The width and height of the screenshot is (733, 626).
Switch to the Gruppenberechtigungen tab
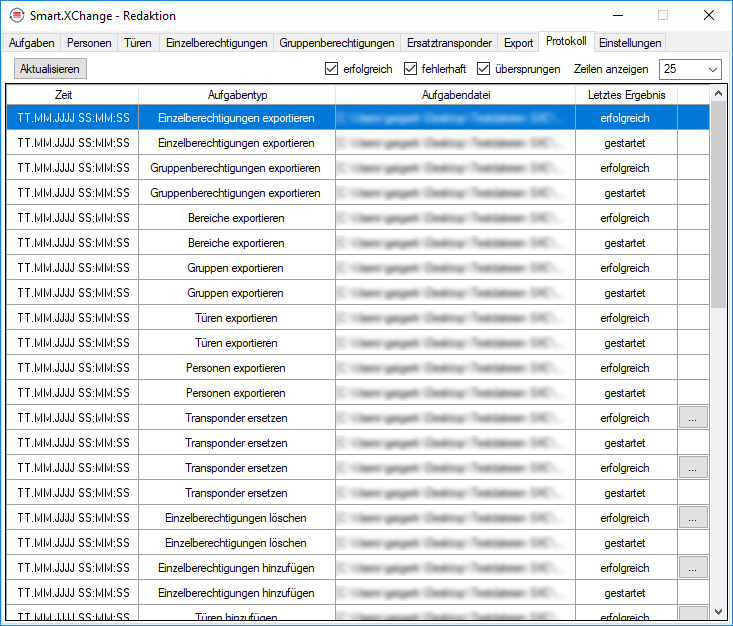click(x=337, y=43)
